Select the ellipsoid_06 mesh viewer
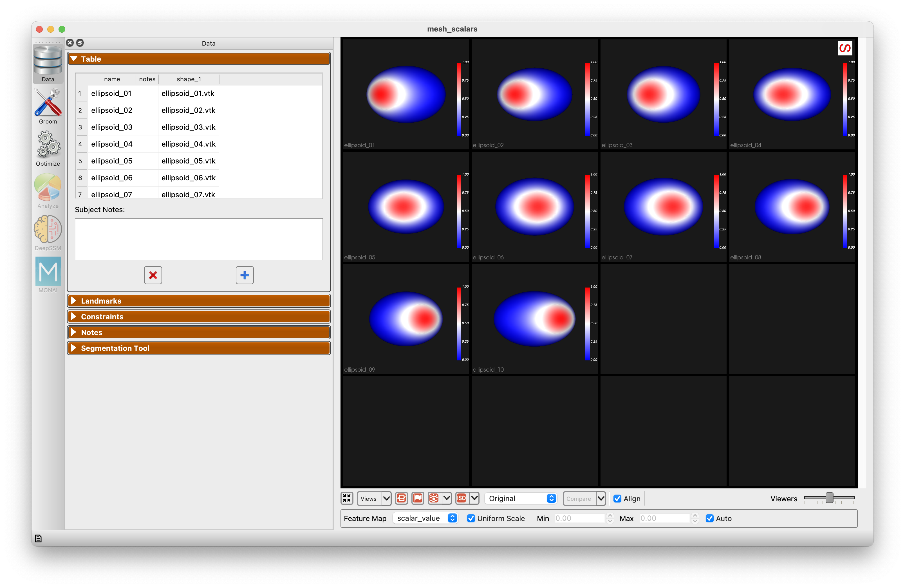This screenshot has height=588, width=905. (x=534, y=207)
